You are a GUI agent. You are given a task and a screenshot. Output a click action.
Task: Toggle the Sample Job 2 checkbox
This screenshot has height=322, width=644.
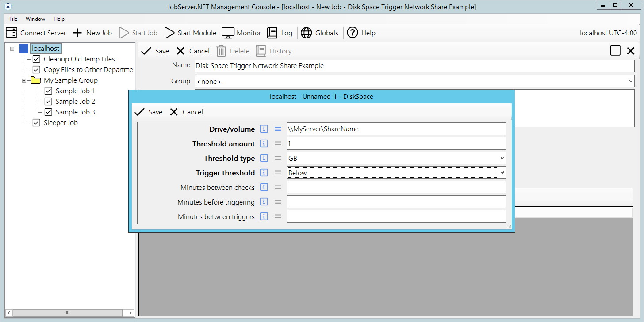[x=49, y=102]
